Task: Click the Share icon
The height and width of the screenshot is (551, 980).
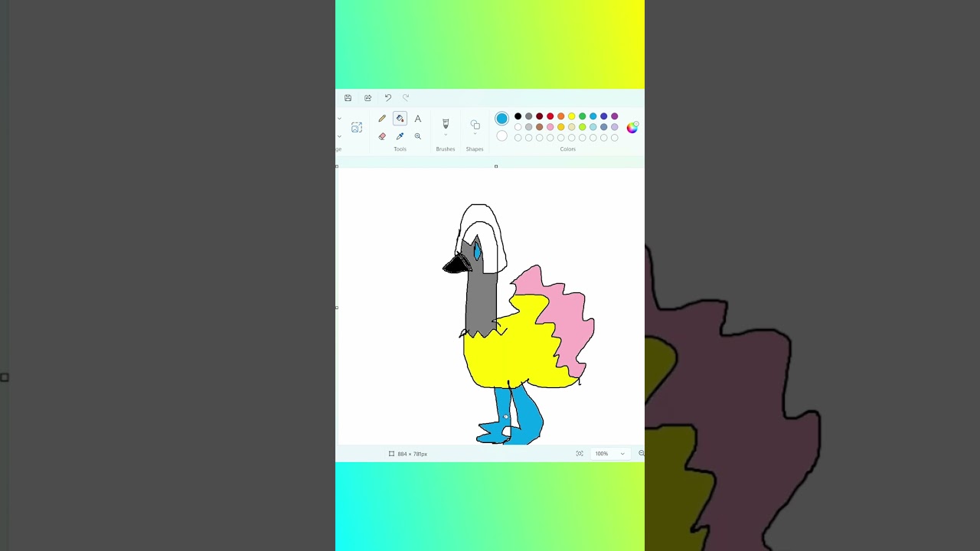Action: tap(367, 98)
